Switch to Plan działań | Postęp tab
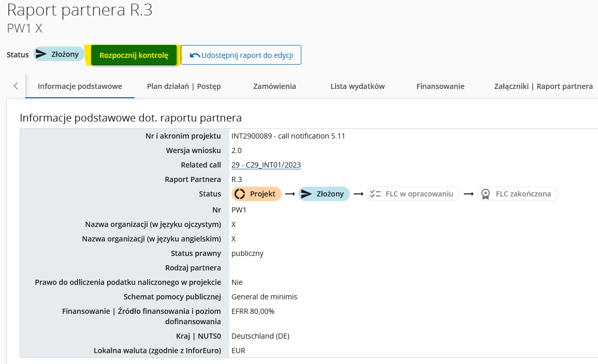Image resolution: width=598 pixels, height=364 pixels. pos(184,86)
